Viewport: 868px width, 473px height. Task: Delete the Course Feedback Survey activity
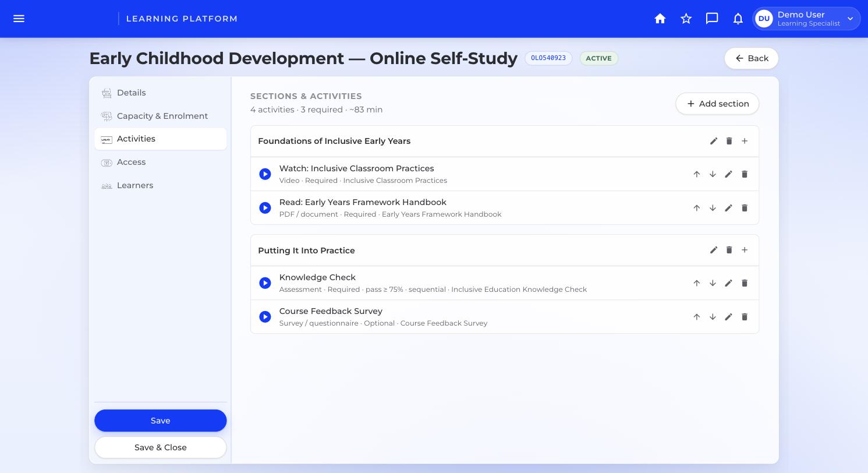pyautogui.click(x=745, y=317)
